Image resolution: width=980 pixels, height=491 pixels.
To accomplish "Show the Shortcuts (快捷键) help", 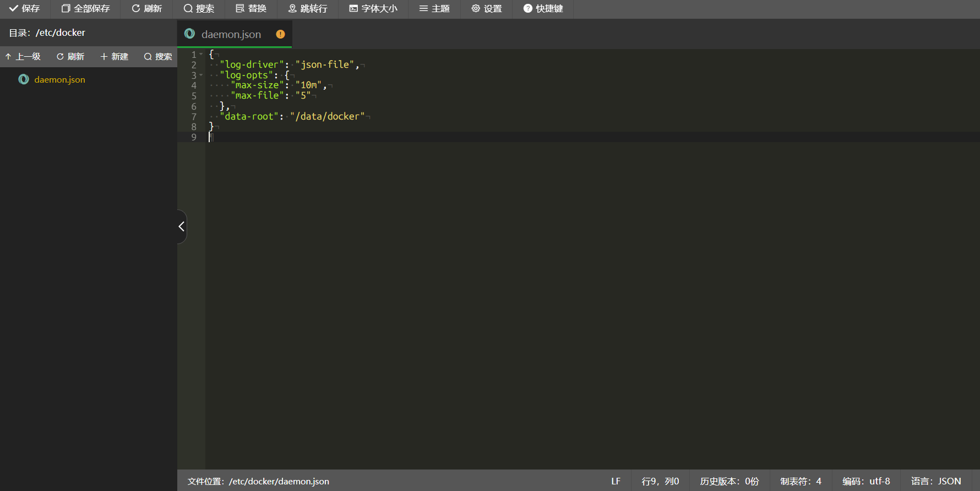I will (x=543, y=9).
